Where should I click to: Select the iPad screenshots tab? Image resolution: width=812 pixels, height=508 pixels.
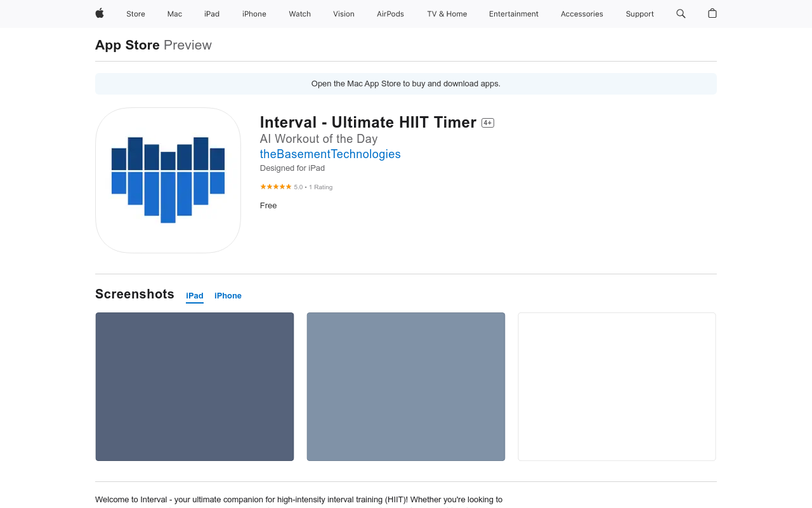click(x=195, y=296)
